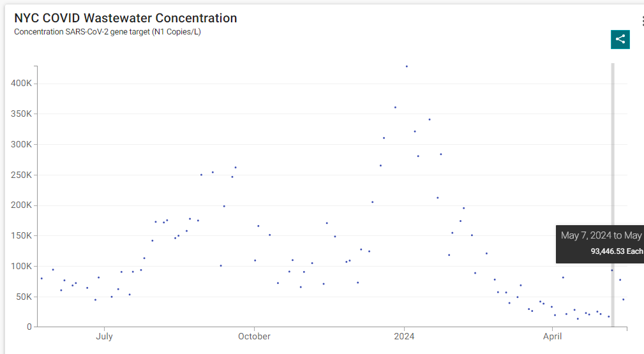Open the three-dot chart options menu
Screen dimensions: 644x354
tap(641, 21)
